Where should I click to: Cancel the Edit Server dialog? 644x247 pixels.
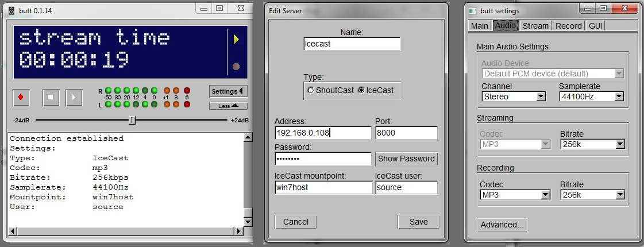296,222
